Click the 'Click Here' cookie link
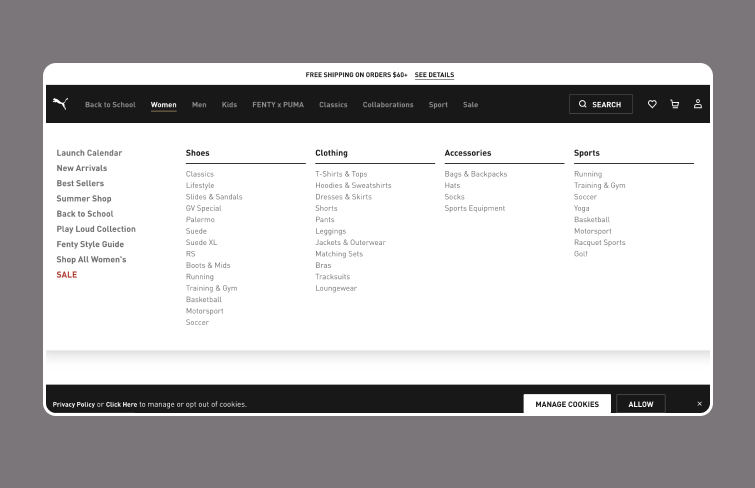This screenshot has height=488, width=755. point(121,405)
